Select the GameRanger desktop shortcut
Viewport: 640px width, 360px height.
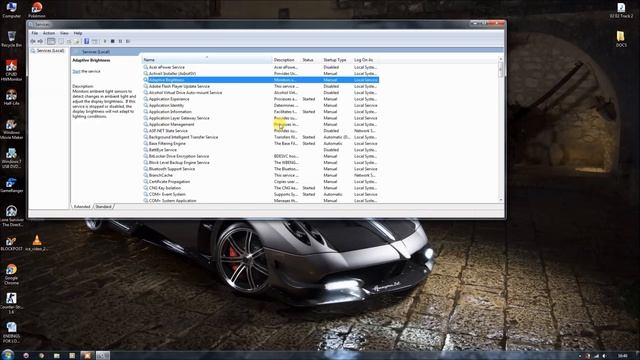pos(11,185)
